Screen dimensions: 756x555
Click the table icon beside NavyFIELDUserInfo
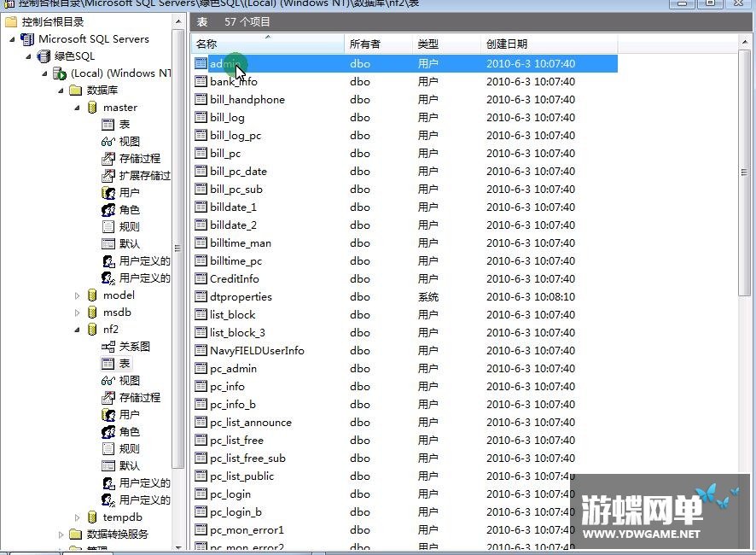pyautogui.click(x=201, y=350)
